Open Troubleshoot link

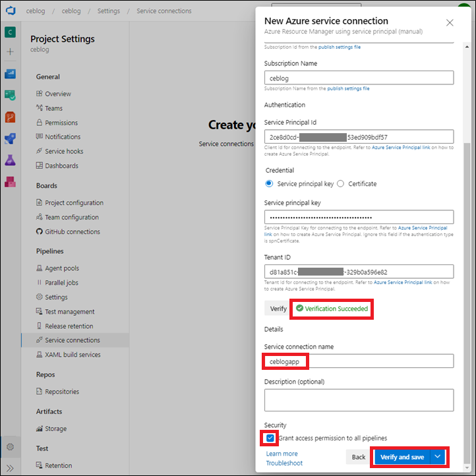coord(284,463)
